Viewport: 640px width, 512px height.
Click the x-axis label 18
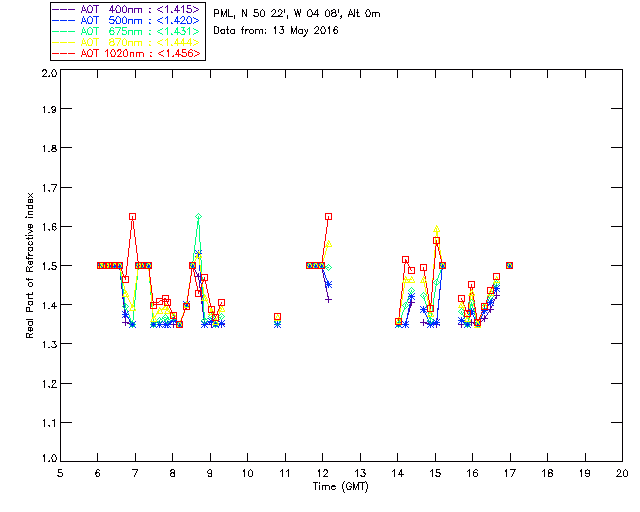547,473
